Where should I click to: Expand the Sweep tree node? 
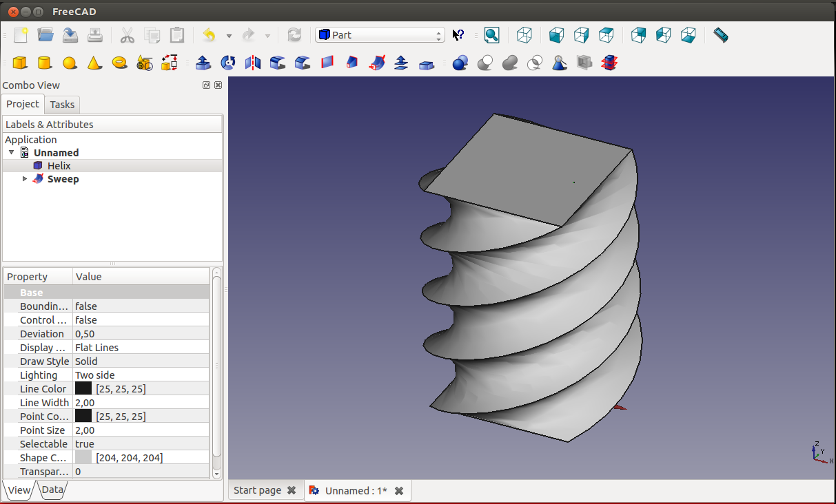coord(26,179)
